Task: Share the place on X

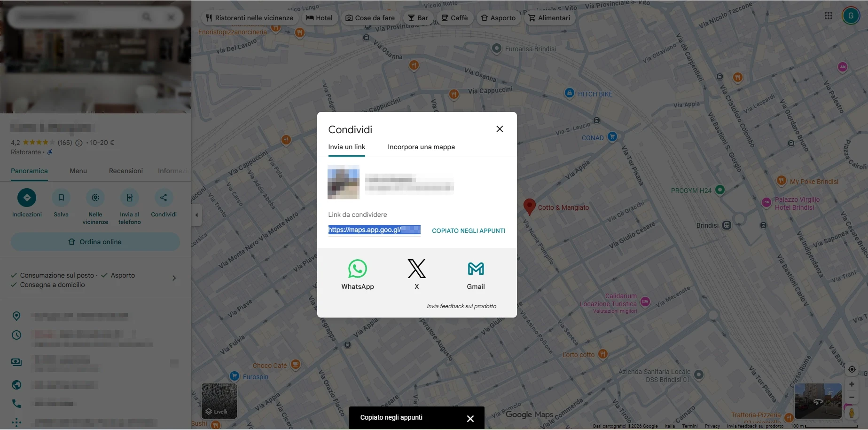Action: click(416, 269)
